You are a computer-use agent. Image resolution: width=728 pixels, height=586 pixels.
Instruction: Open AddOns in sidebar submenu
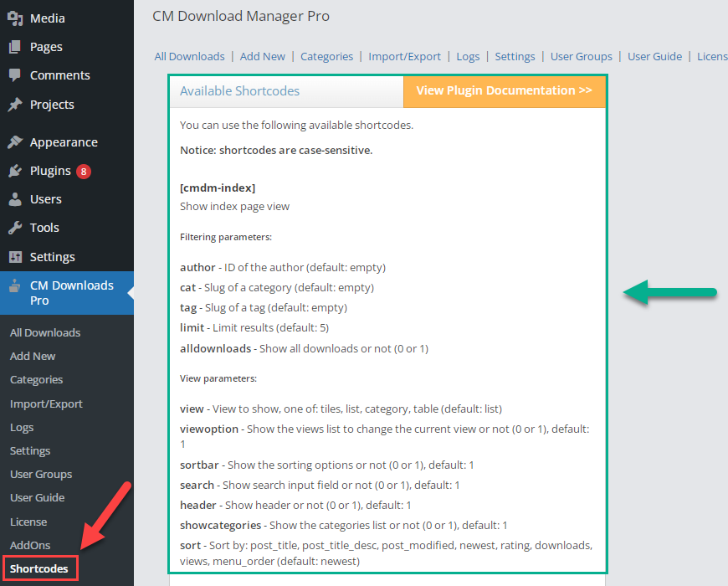30,545
